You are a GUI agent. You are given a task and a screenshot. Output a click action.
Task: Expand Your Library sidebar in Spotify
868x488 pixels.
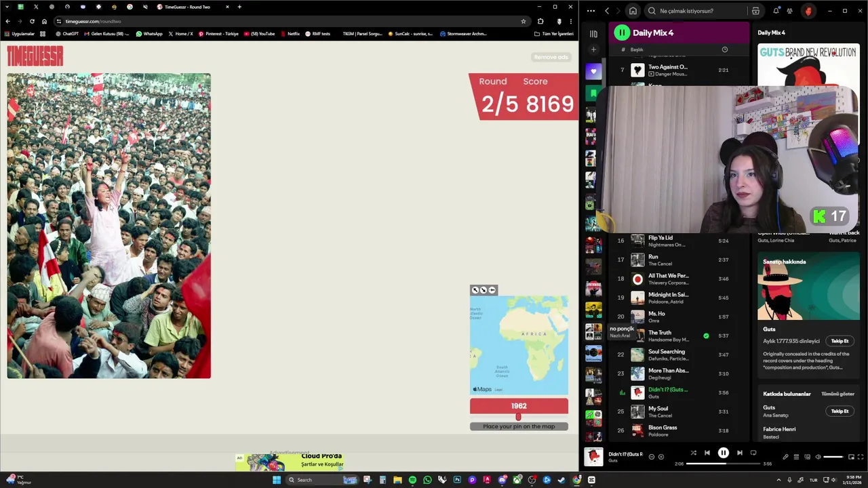coord(593,33)
